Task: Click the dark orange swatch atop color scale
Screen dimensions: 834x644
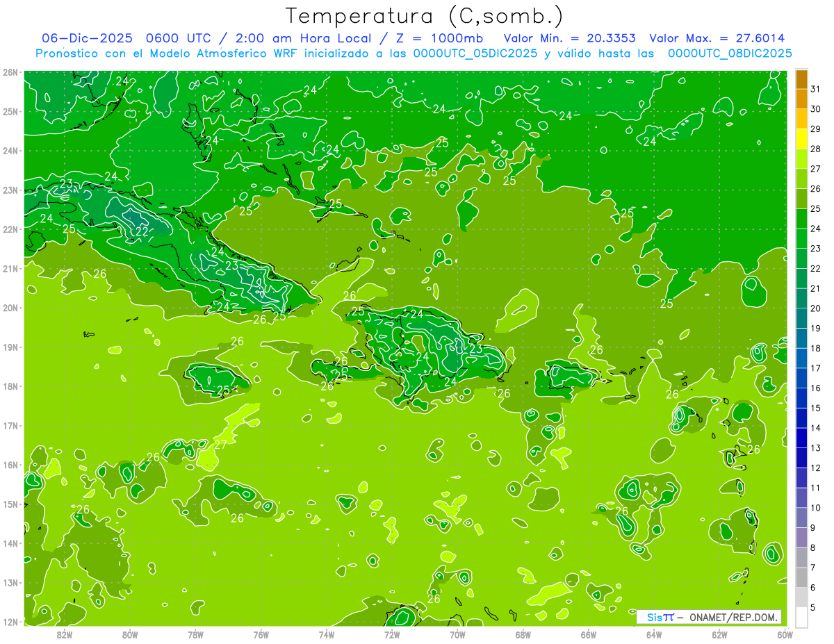Action: point(801,79)
